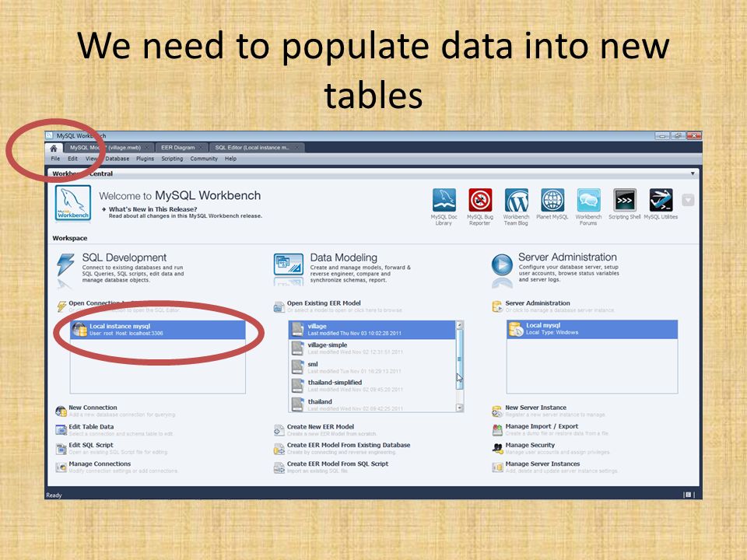The height and width of the screenshot is (560, 747).
Task: Click the Manage Import / Export icon
Action: tap(497, 430)
